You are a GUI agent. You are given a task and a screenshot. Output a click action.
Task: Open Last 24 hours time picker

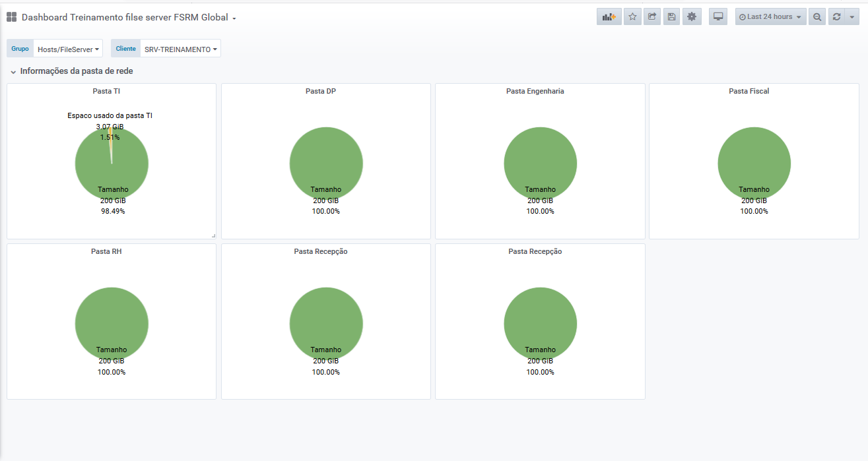[x=770, y=17]
